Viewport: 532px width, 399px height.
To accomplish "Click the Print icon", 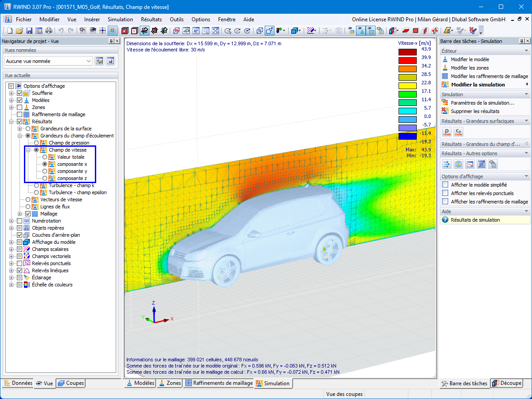I will click(x=49, y=31).
